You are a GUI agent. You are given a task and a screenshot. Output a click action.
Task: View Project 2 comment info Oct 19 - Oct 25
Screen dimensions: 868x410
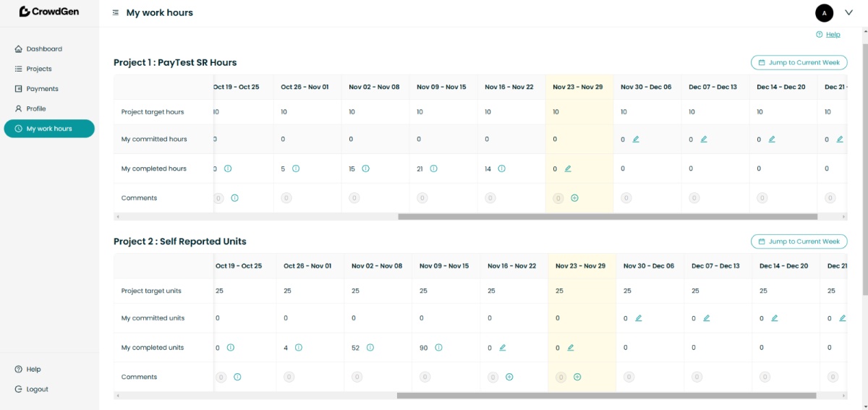[237, 377]
